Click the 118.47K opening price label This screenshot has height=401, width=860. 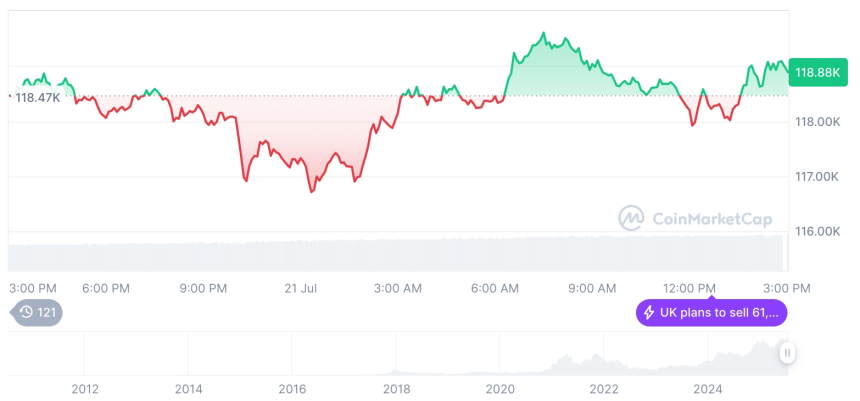point(38,98)
